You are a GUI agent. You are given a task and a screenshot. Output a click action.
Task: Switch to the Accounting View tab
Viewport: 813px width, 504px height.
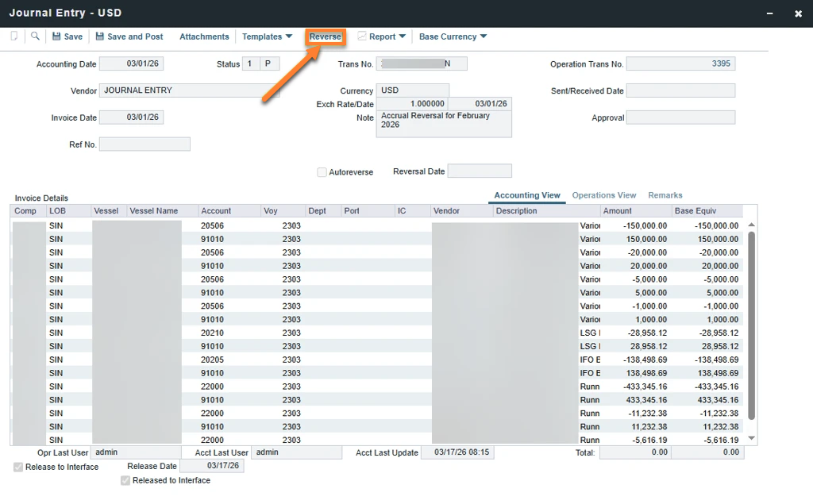(x=527, y=195)
